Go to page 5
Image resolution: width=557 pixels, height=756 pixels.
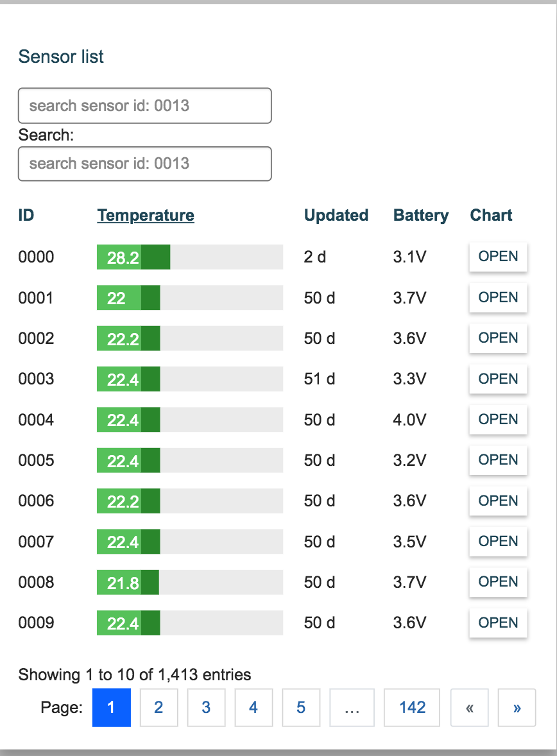coord(301,707)
